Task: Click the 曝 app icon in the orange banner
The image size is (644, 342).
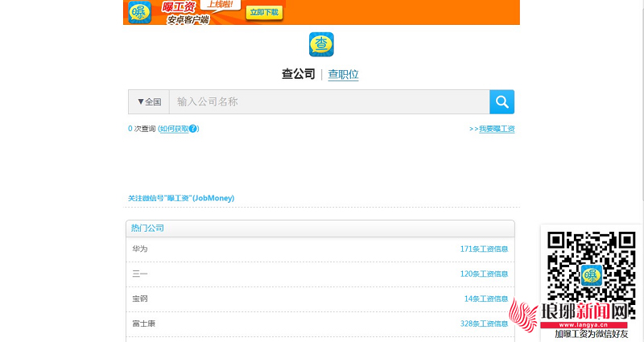Action: coord(140,12)
